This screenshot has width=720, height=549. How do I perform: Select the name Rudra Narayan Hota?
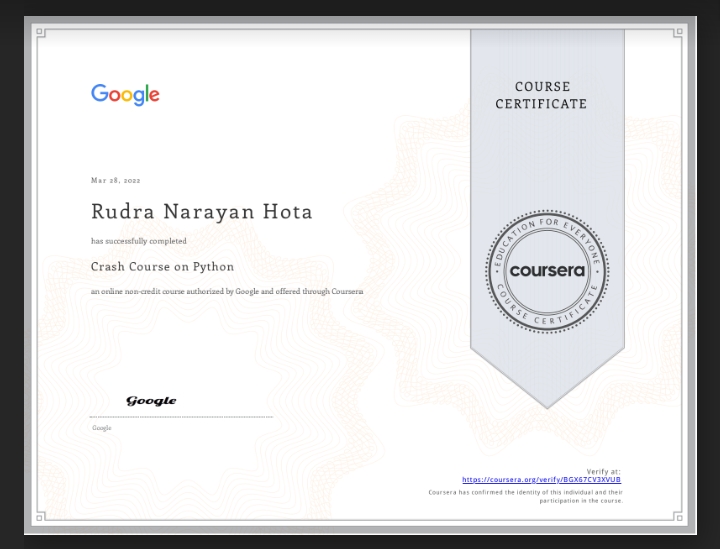click(x=201, y=212)
